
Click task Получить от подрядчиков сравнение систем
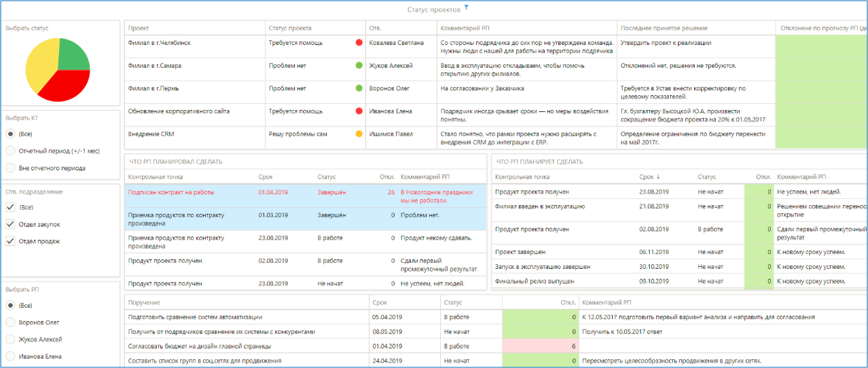[x=222, y=332]
